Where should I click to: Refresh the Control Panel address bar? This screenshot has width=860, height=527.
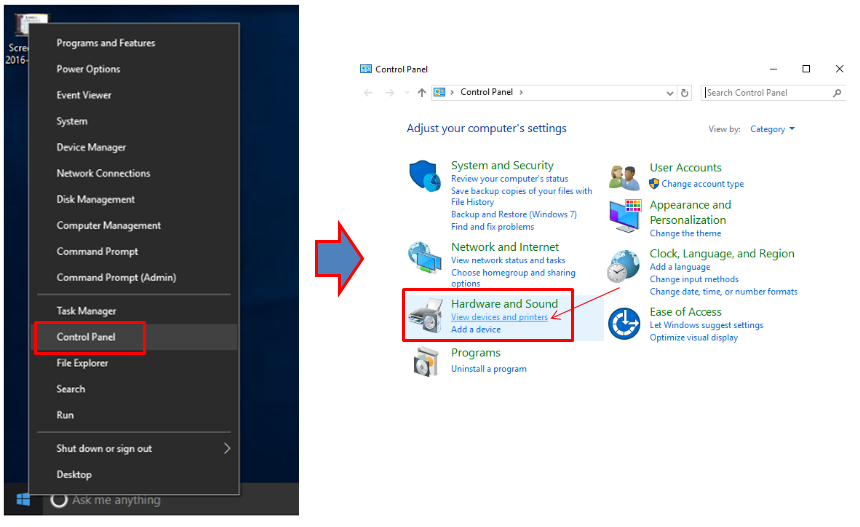pyautogui.click(x=684, y=93)
